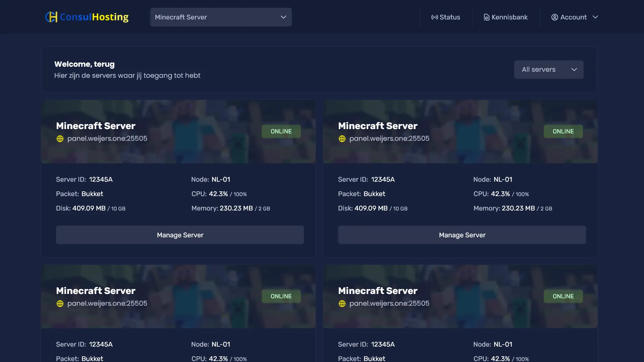This screenshot has height=362, width=644.
Task: Click globe icon on bottom-left server card
Action: point(60,304)
